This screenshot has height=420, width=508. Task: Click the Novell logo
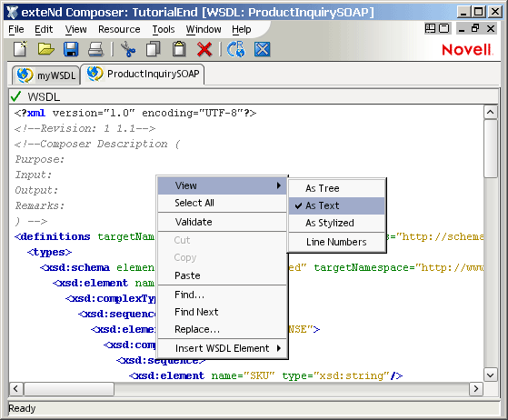click(467, 50)
